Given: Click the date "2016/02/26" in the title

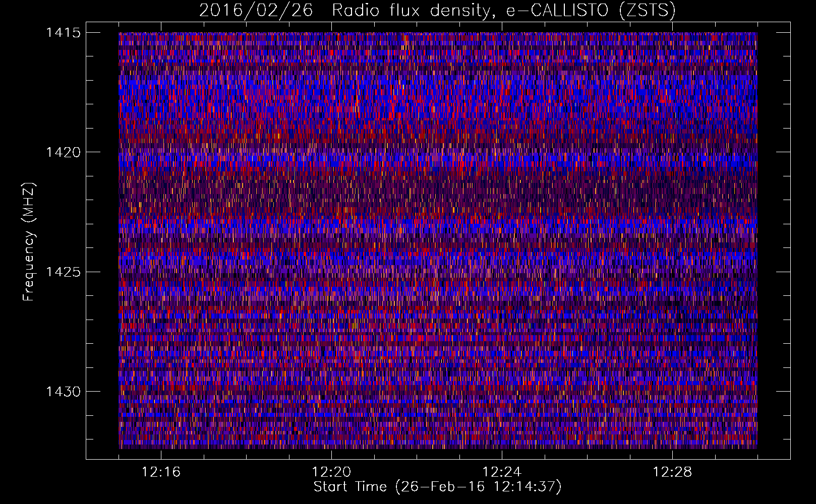Looking at the screenshot, I should point(256,10).
